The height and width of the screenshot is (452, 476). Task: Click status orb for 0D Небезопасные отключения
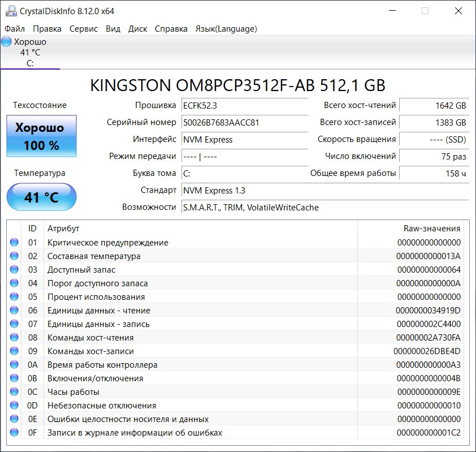[x=14, y=405]
